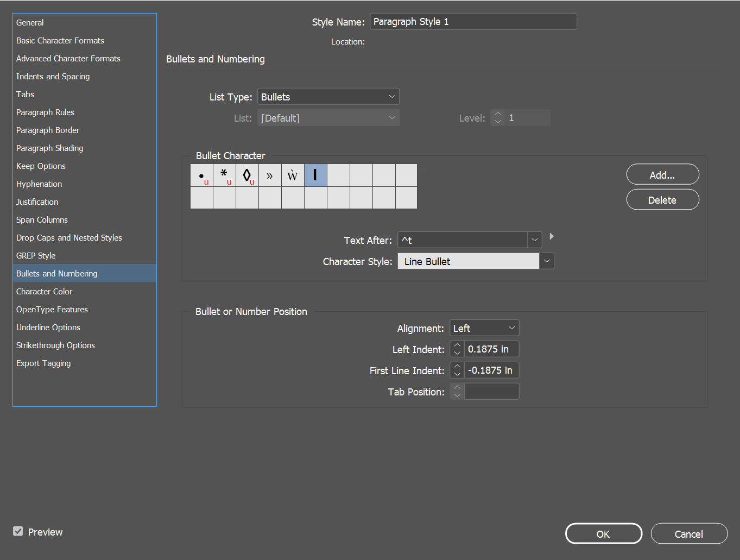Image resolution: width=740 pixels, height=560 pixels.
Task: Select Export Tagging category
Action: coord(85,363)
